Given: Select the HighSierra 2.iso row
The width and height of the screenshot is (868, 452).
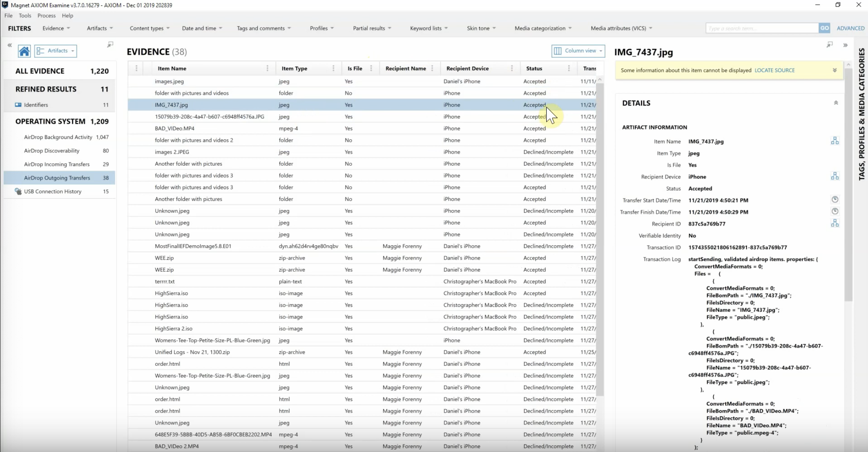Looking at the screenshot, I should 362,329.
